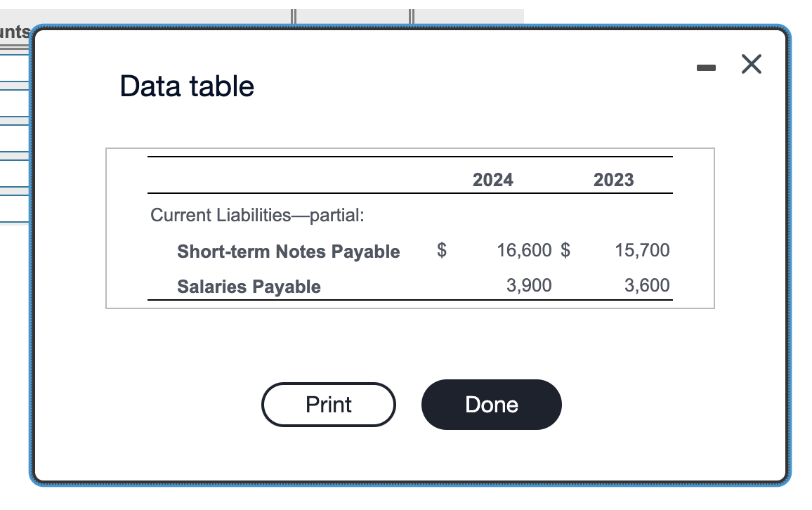Click the X close icon

[751, 64]
